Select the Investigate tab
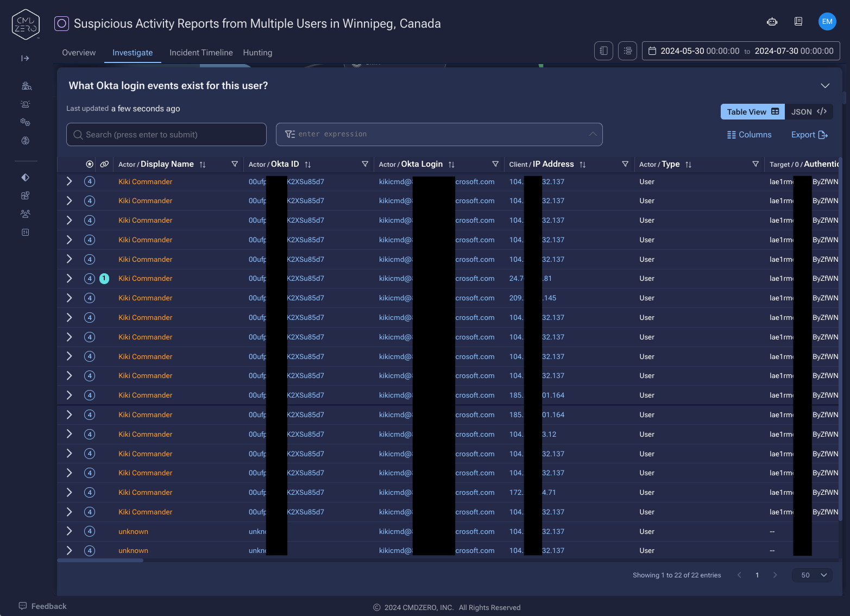Viewport: 850px width, 616px height. (x=133, y=53)
